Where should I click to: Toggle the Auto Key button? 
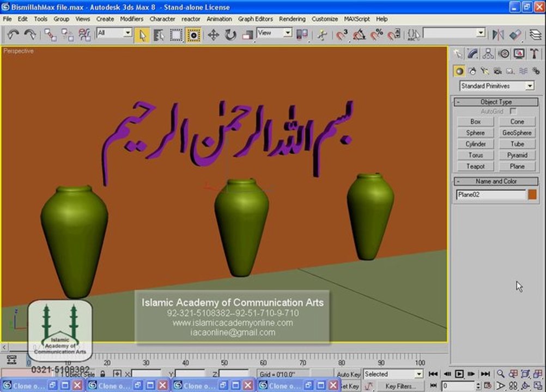point(348,374)
